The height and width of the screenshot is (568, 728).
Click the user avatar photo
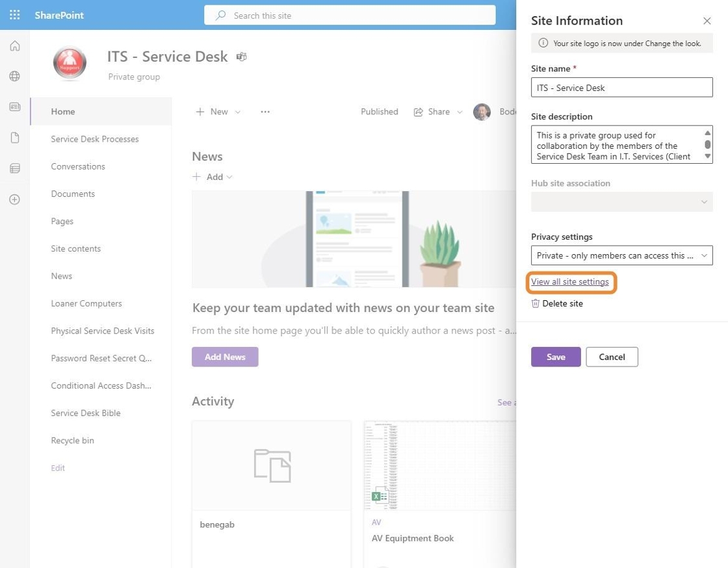[482, 112]
